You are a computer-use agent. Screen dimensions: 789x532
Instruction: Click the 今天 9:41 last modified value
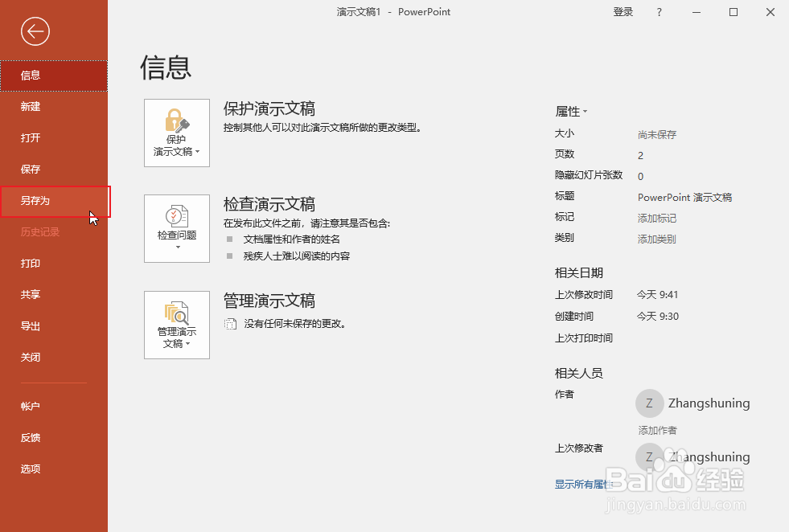coord(658,295)
